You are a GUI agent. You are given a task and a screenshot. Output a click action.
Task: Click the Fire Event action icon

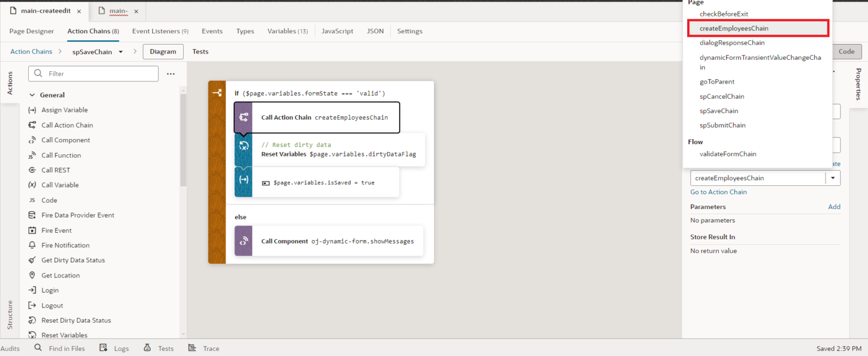32,230
